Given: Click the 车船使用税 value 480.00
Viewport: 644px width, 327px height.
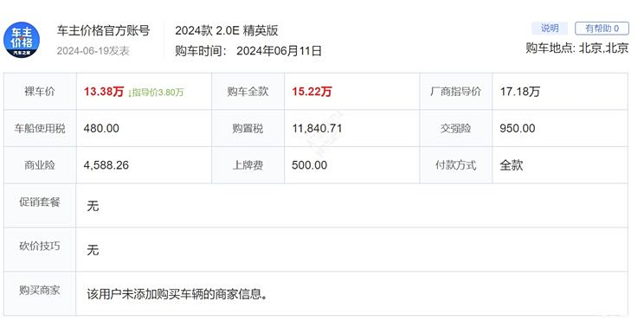Looking at the screenshot, I should coord(101,128).
